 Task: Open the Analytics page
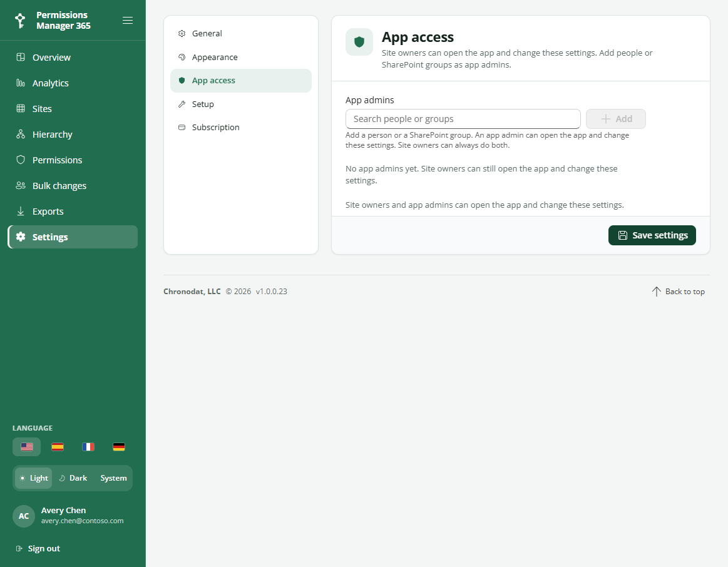pos(73,83)
